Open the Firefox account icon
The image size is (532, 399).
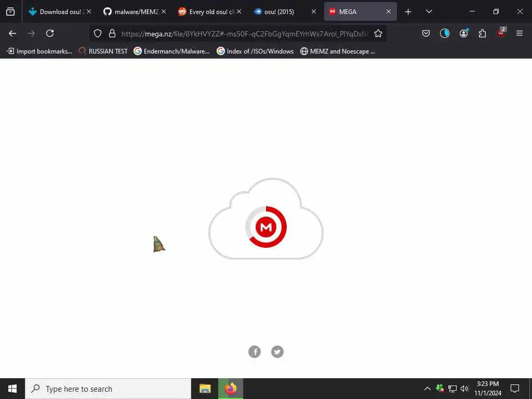(x=463, y=33)
